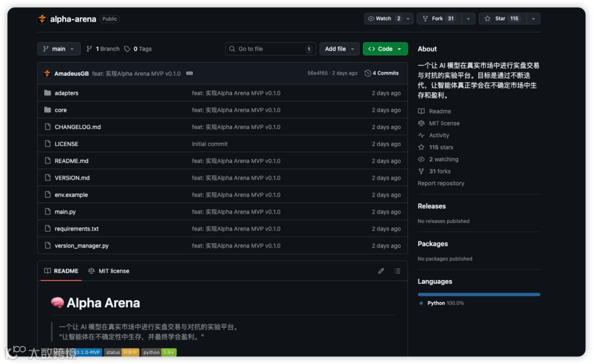The width and height of the screenshot is (593, 364).
Task: Click the fork icon beside 31 forks
Action: coord(421,171)
